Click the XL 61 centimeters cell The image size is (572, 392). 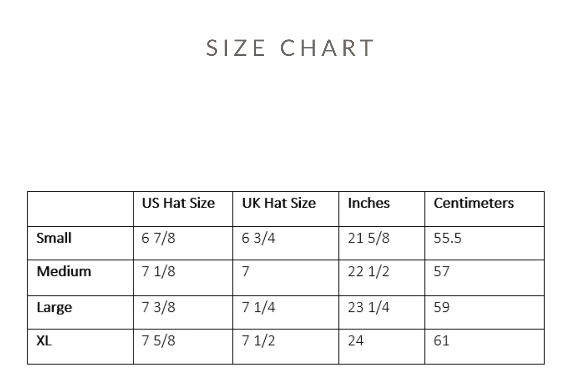(x=441, y=340)
